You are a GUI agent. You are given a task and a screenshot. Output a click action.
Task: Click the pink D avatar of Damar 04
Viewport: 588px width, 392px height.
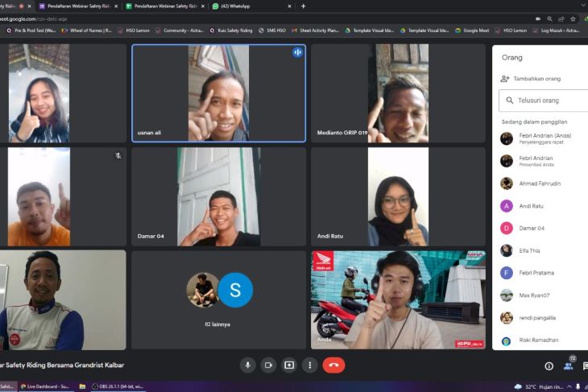507,228
